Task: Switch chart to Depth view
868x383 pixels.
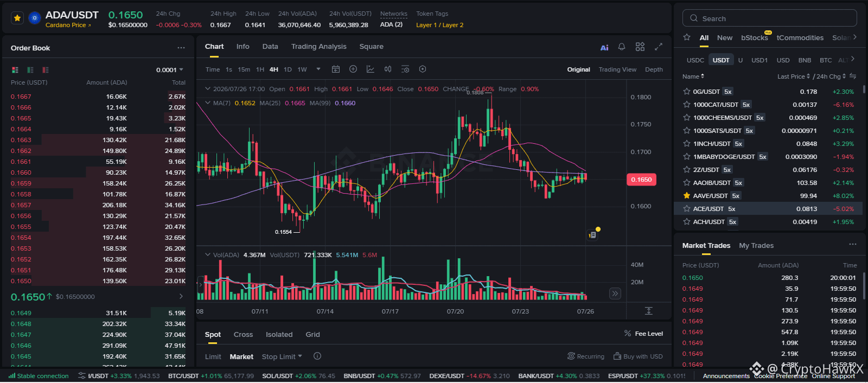Action: pos(654,69)
